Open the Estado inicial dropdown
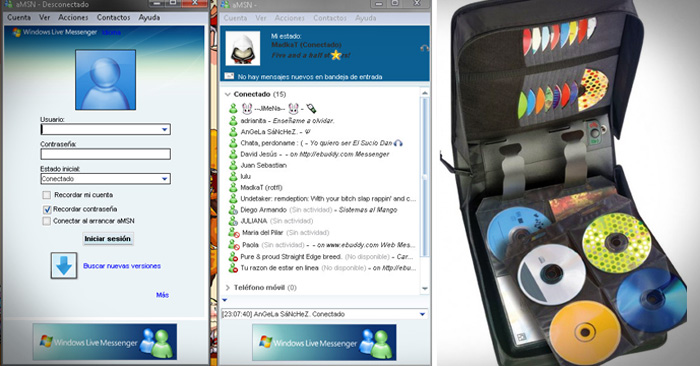This screenshot has width=700, height=366. [105, 179]
